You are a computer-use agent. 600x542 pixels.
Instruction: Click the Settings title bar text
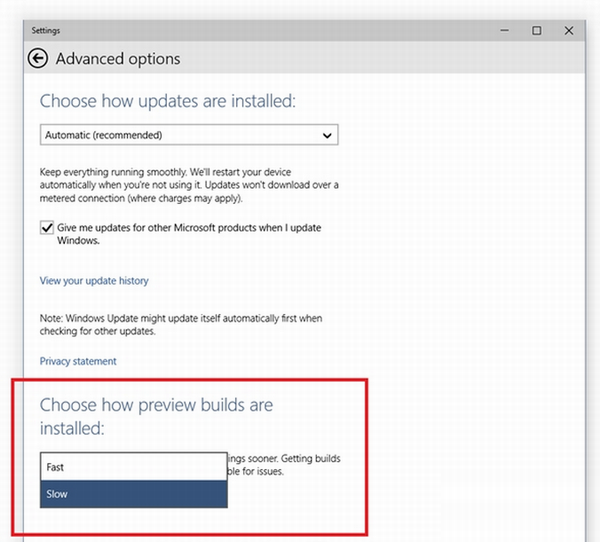coord(46,31)
